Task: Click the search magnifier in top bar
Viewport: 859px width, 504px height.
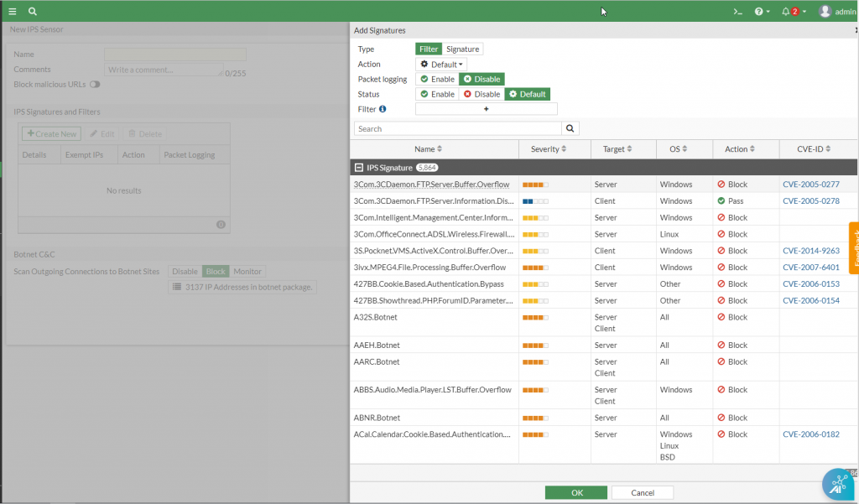Action: (33, 12)
